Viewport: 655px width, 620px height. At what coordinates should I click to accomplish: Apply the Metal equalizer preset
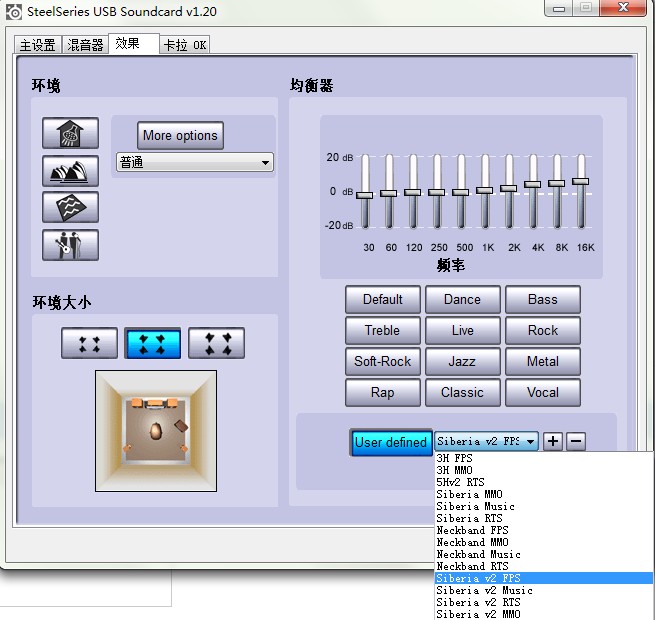543,361
